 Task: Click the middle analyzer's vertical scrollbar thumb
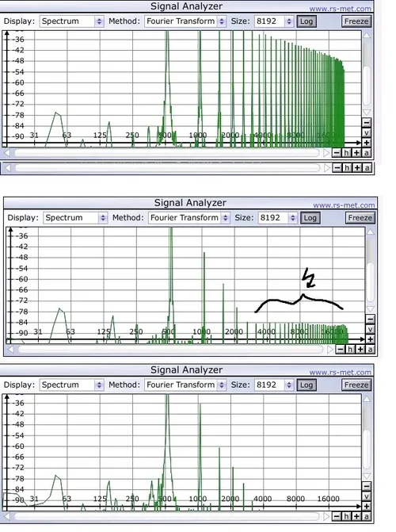click(x=370, y=281)
